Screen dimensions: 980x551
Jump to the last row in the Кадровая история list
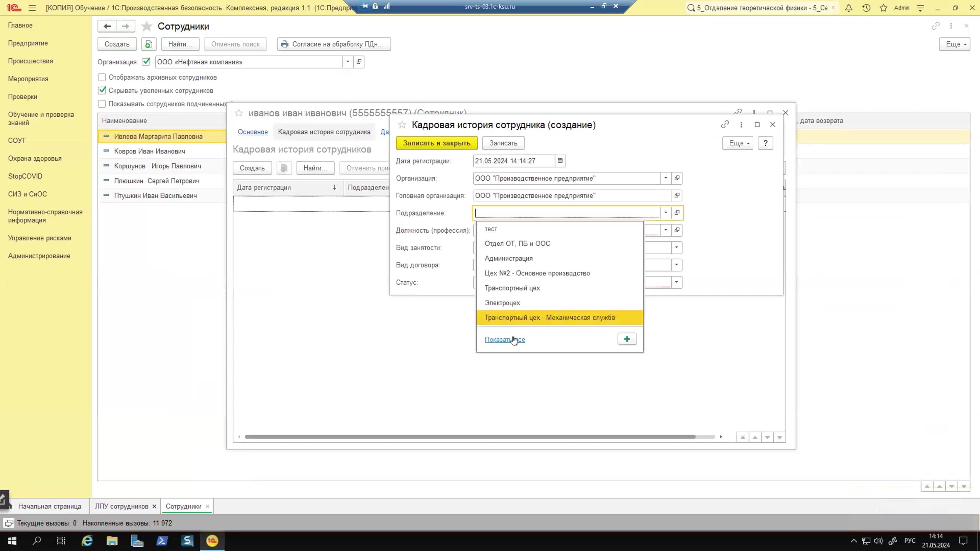779,437
